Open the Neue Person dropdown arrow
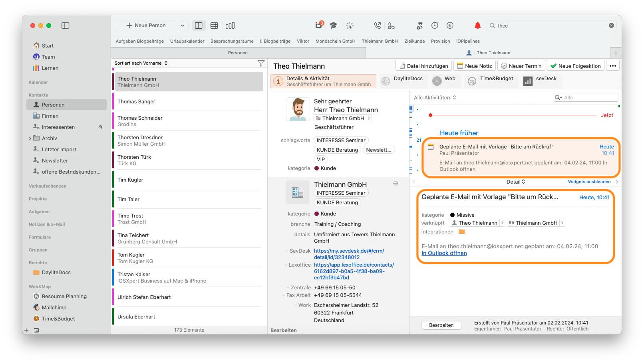This screenshot has height=364, width=644. 183,26
